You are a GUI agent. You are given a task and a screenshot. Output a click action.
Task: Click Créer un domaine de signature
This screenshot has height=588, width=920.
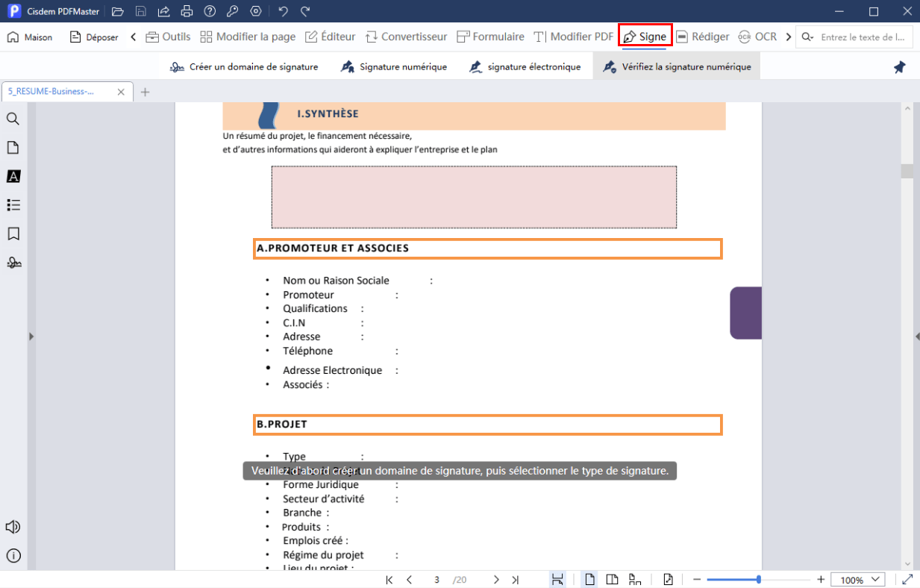click(x=244, y=66)
